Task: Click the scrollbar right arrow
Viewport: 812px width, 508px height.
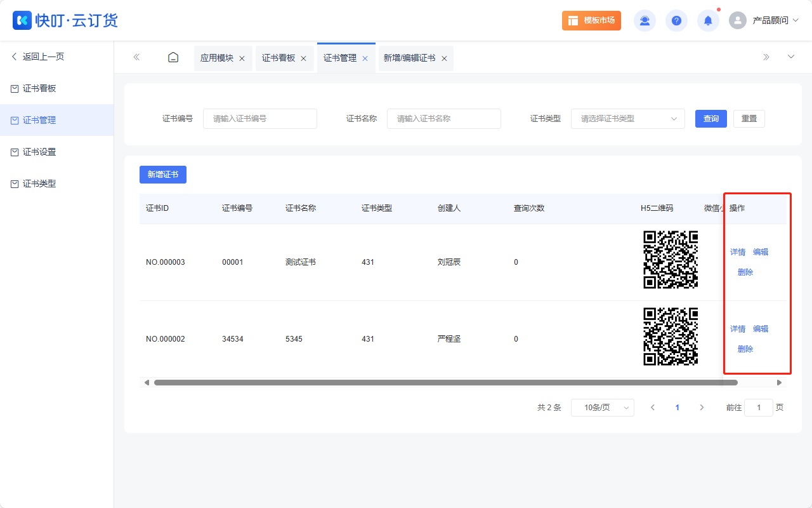Action: [780, 383]
